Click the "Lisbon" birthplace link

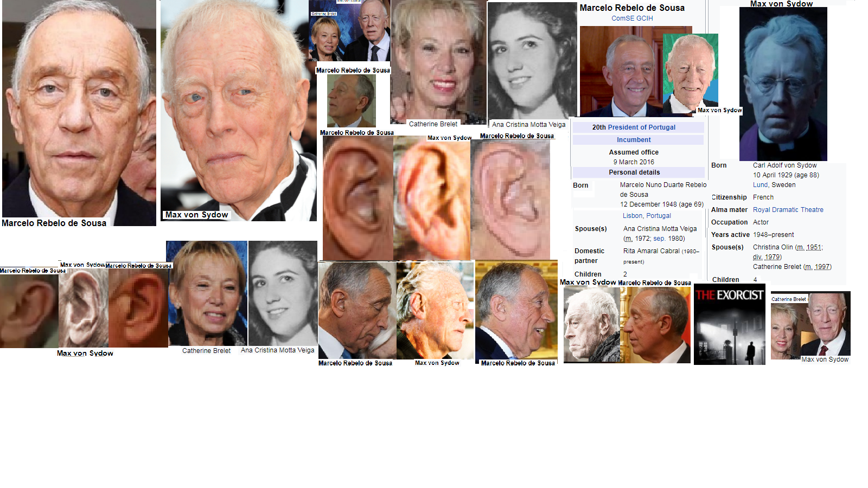pos(632,216)
